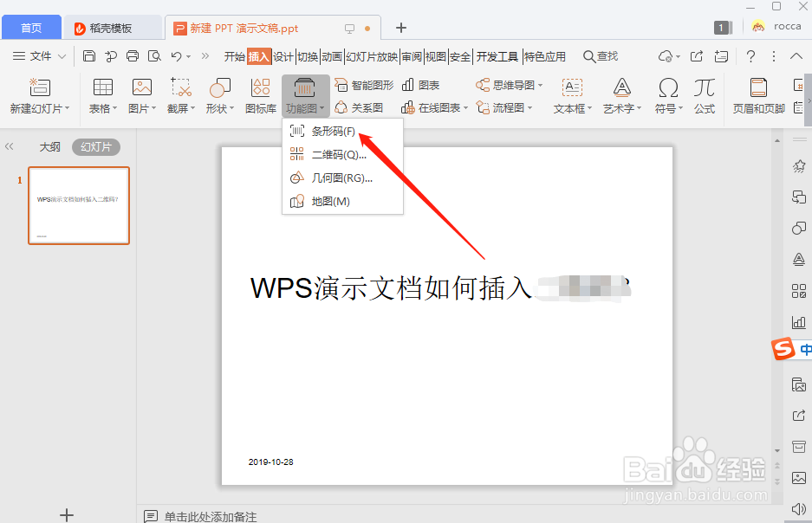Go to the 幻灯片放映 tab
This screenshot has height=523, width=812.
click(372, 56)
